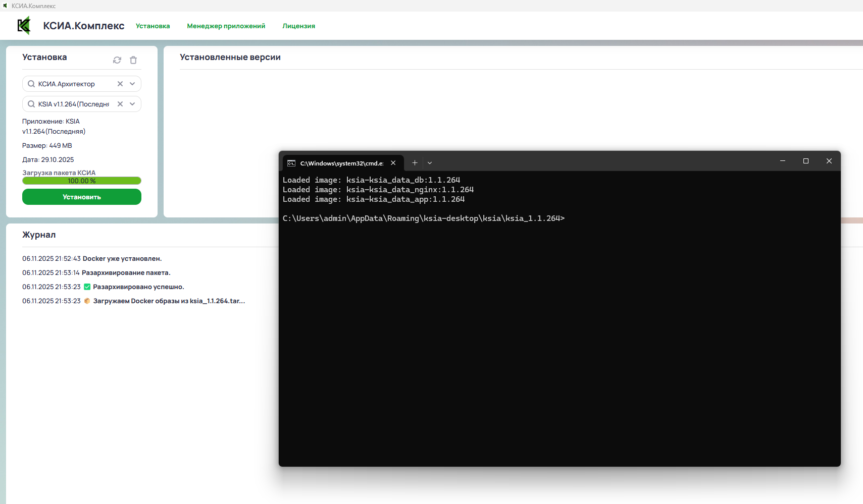This screenshot has height=504, width=863.
Task: Click the trash delete icon in Установка panel
Action: (x=133, y=60)
